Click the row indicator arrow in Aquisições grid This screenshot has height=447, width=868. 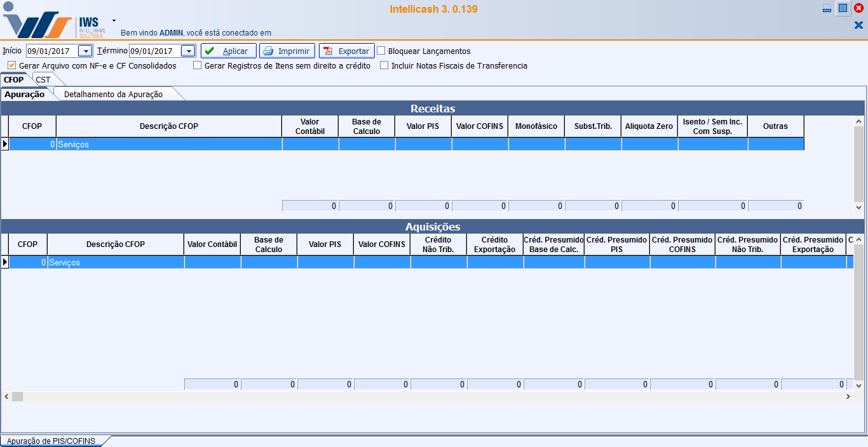pos(4,262)
